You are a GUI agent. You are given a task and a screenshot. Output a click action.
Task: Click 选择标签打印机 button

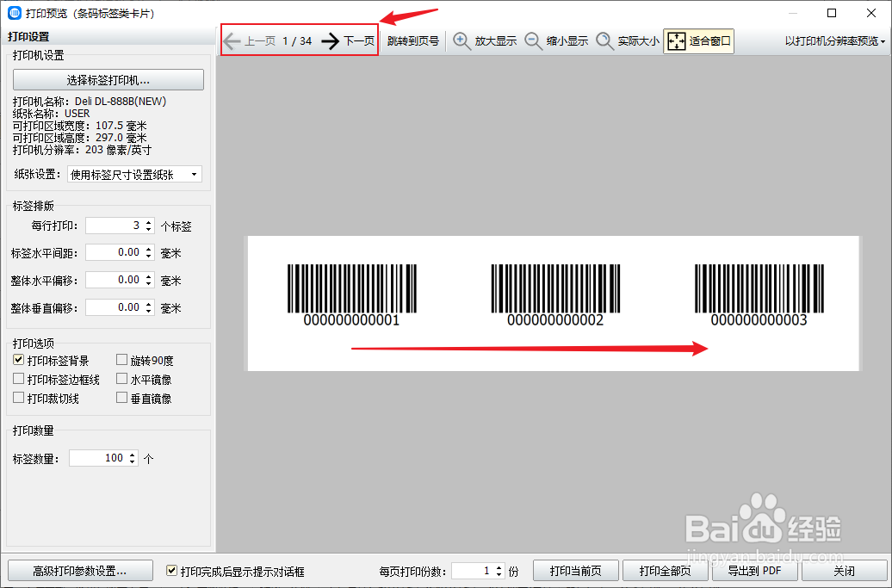[x=108, y=79]
